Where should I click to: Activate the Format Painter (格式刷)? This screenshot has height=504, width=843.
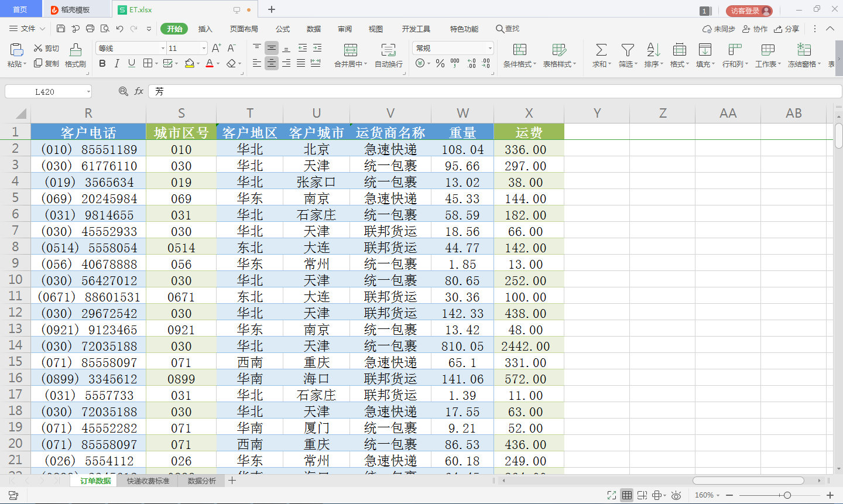(x=76, y=56)
